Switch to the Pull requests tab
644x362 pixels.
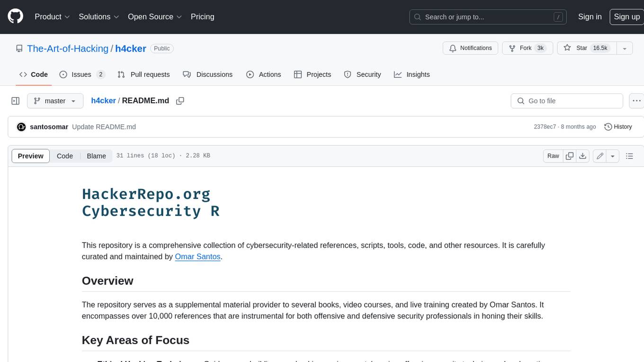143,74
